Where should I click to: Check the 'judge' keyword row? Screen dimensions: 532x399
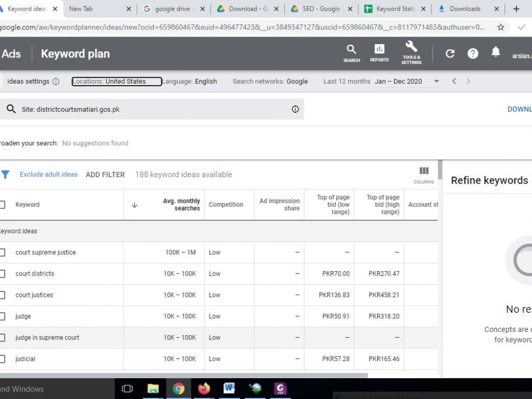pos(2,316)
